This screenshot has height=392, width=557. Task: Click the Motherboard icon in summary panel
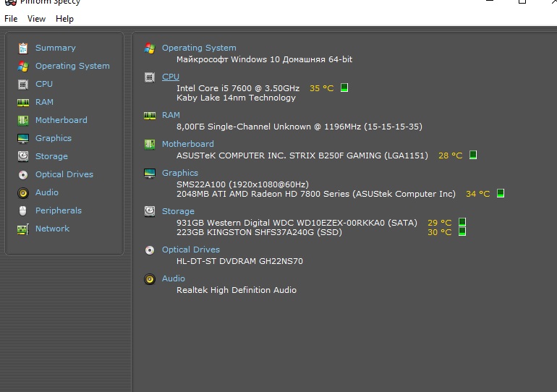(x=150, y=144)
